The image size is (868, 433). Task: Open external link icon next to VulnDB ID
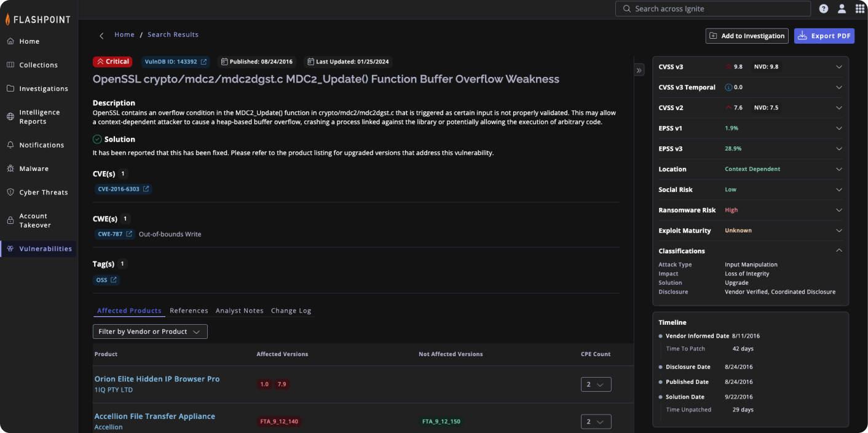click(x=203, y=62)
